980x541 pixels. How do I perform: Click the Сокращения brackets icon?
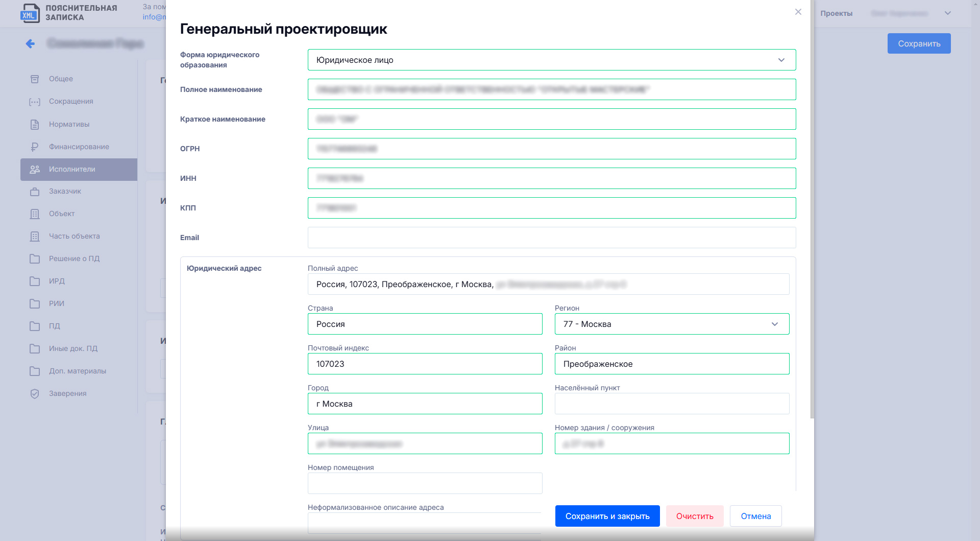35,102
